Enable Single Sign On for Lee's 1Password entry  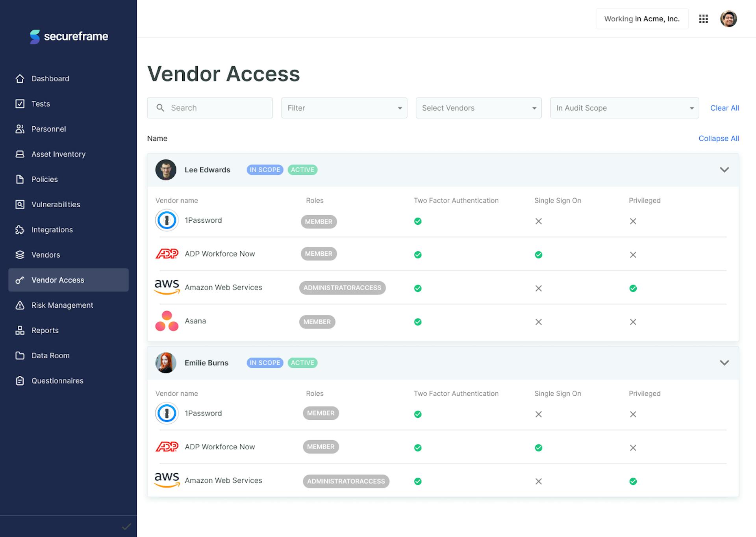pos(538,221)
